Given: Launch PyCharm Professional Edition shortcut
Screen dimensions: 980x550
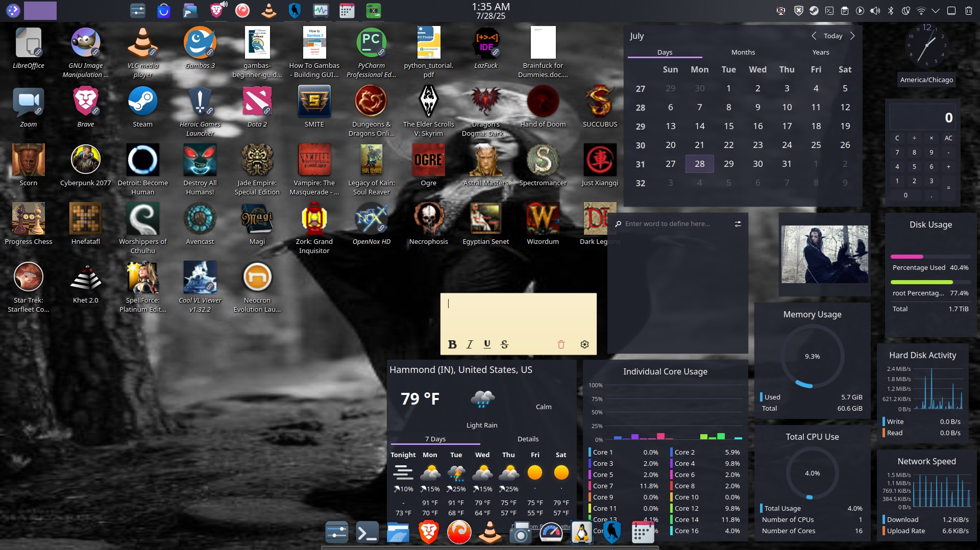Looking at the screenshot, I should pyautogui.click(x=371, y=43).
